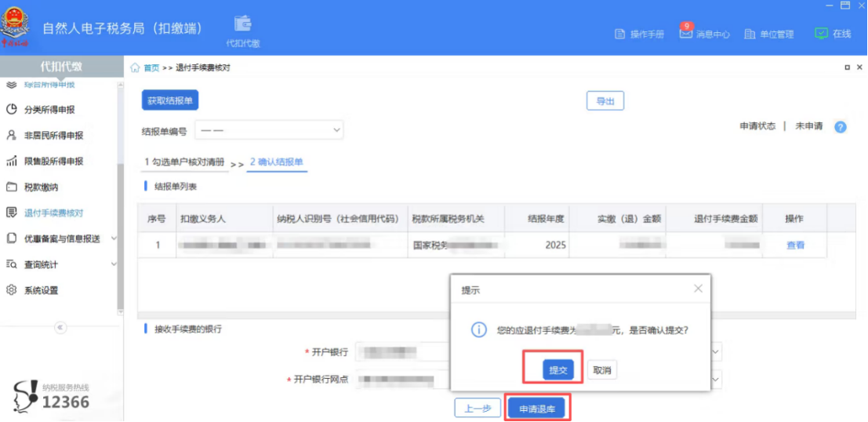Click sidebar scrollbar down arrow
Viewport: 868px width, 422px height.
(120, 312)
